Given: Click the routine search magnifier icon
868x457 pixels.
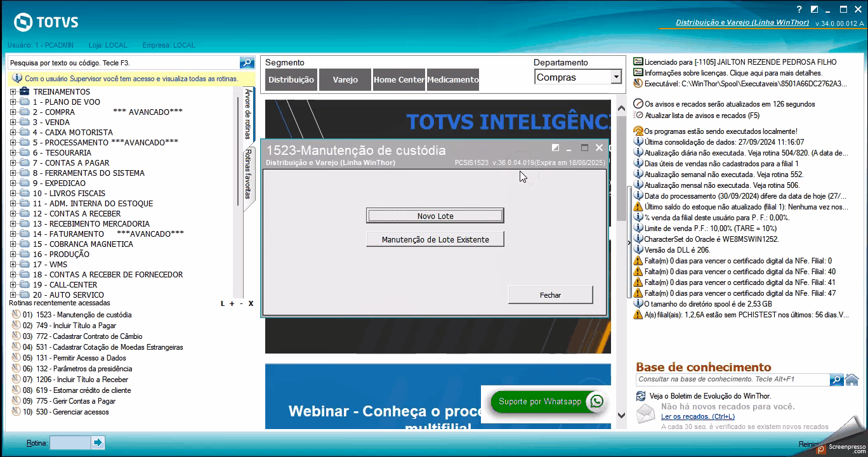Looking at the screenshot, I should [247, 62].
